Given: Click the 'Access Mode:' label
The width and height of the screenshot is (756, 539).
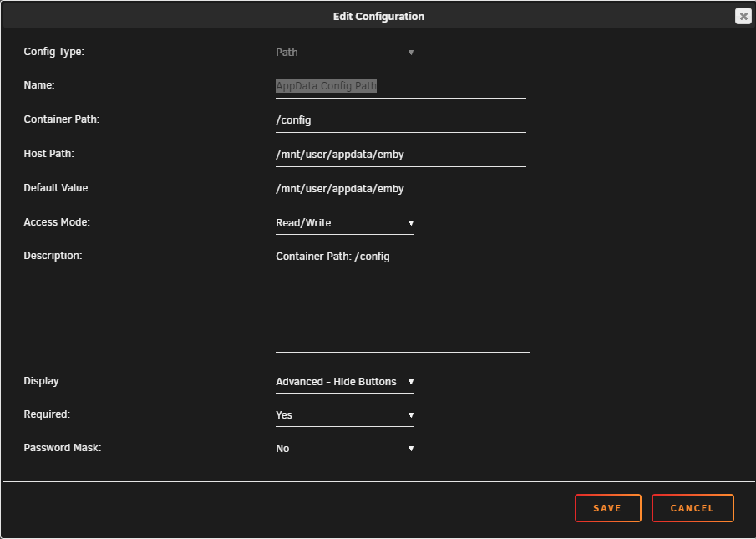Looking at the screenshot, I should click(x=57, y=222).
